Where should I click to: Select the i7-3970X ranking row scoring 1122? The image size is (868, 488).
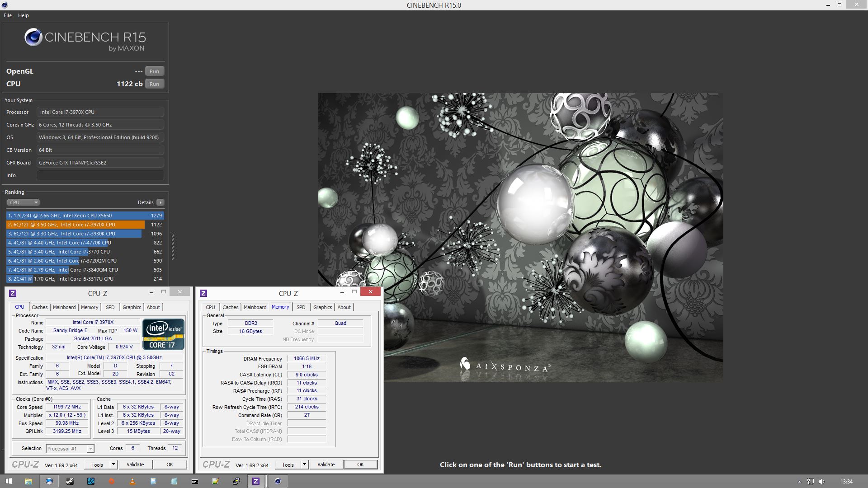click(85, 225)
